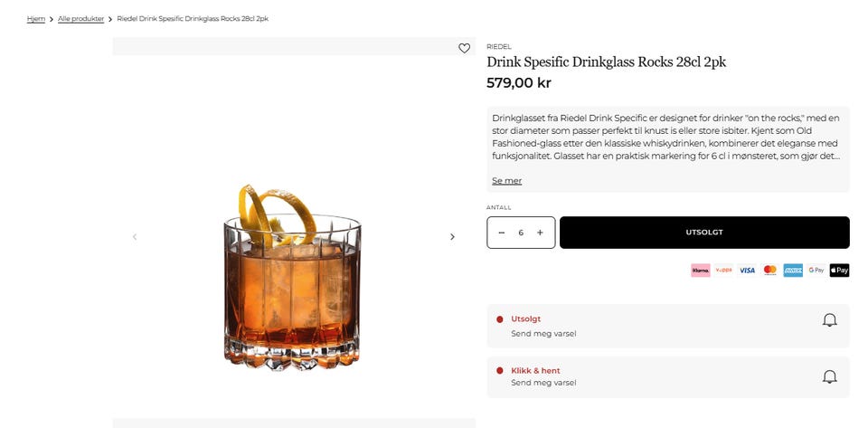The width and height of the screenshot is (868, 428).
Task: Click the Google Pay icon
Action: coord(816,271)
